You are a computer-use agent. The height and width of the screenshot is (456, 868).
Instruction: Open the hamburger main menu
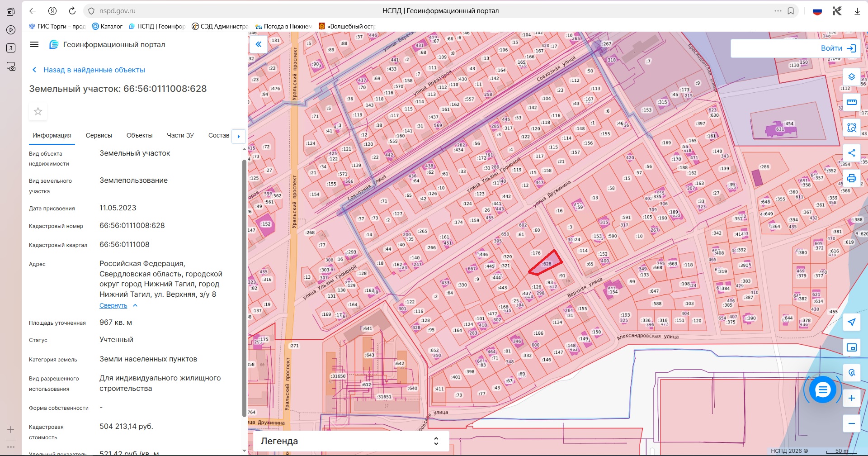pyautogui.click(x=34, y=44)
